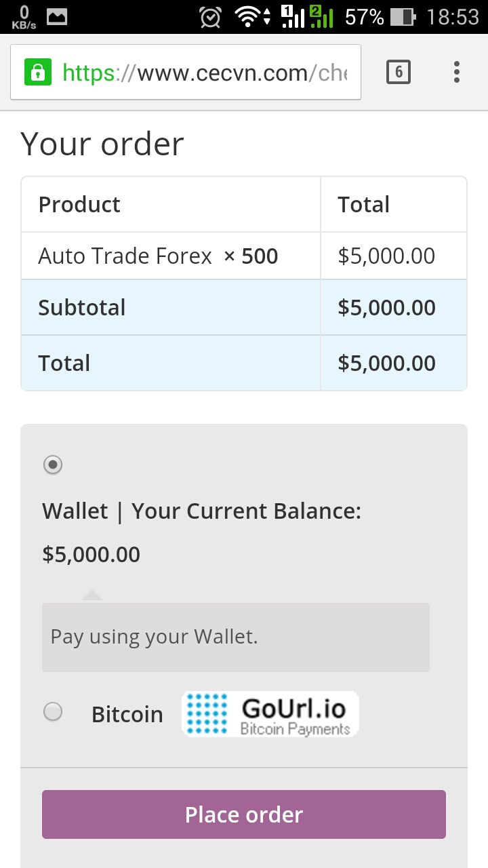Tap the Product column header
Image resolution: width=488 pixels, height=868 pixels.
tap(79, 205)
